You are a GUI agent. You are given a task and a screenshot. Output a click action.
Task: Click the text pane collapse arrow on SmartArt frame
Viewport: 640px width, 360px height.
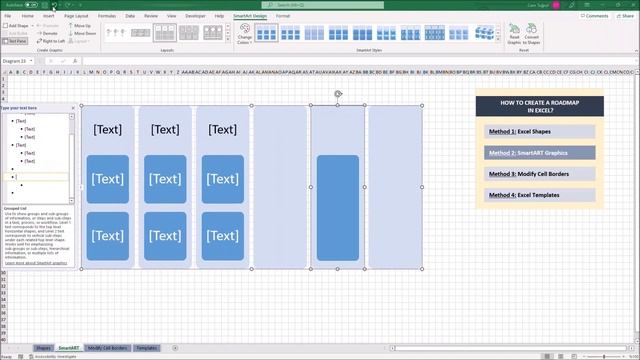(80, 187)
